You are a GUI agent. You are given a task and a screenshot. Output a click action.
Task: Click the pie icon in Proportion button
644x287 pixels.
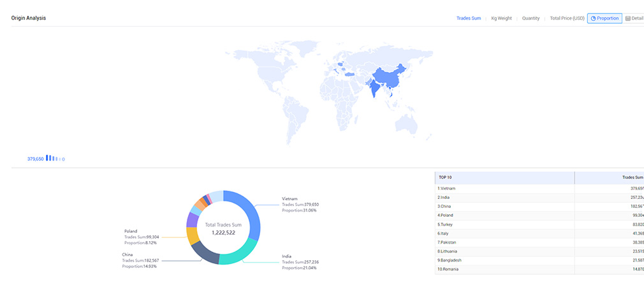pos(594,18)
